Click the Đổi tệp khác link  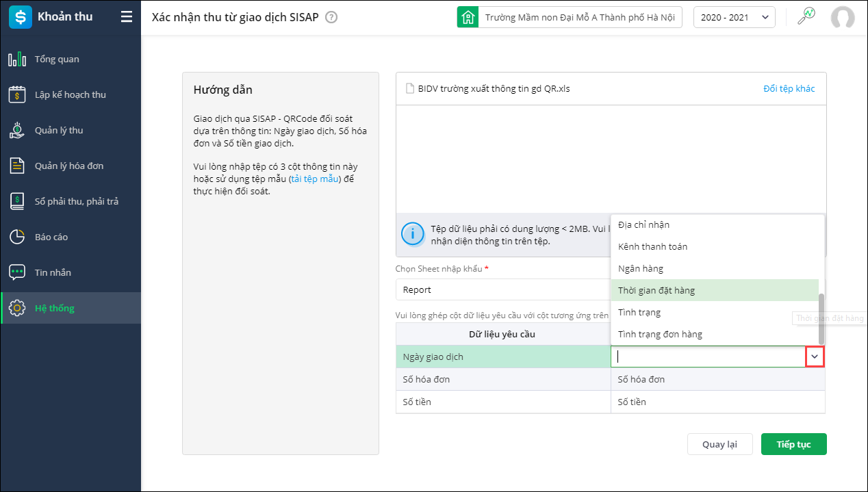pos(789,88)
